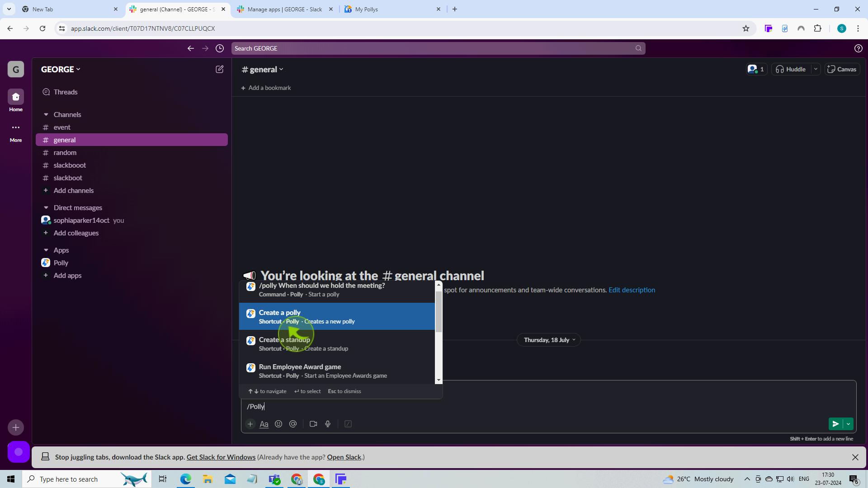This screenshot has height=488, width=868.
Task: Toggle text formatting Aa icon
Action: pyautogui.click(x=264, y=424)
